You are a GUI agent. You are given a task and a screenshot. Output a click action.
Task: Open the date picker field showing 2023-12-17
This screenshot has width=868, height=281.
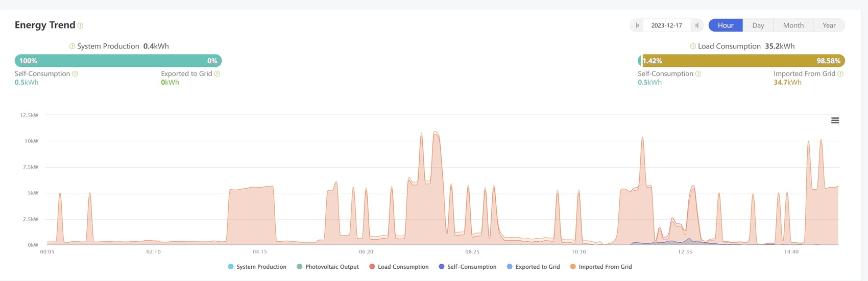point(666,25)
